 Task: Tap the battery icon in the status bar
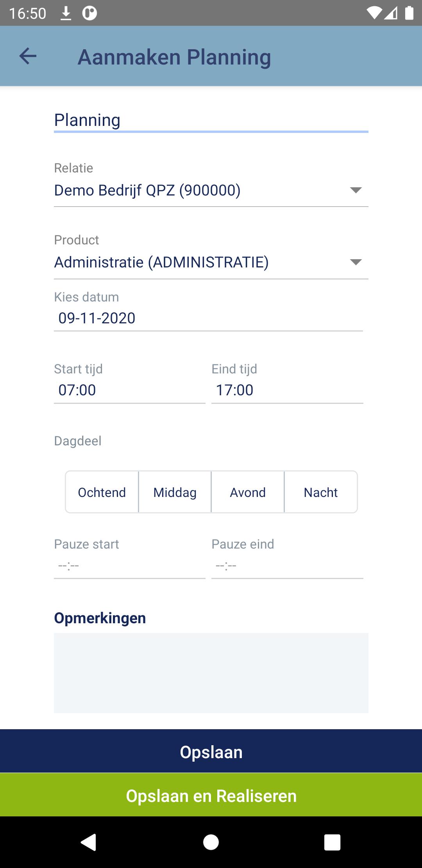[x=409, y=13]
